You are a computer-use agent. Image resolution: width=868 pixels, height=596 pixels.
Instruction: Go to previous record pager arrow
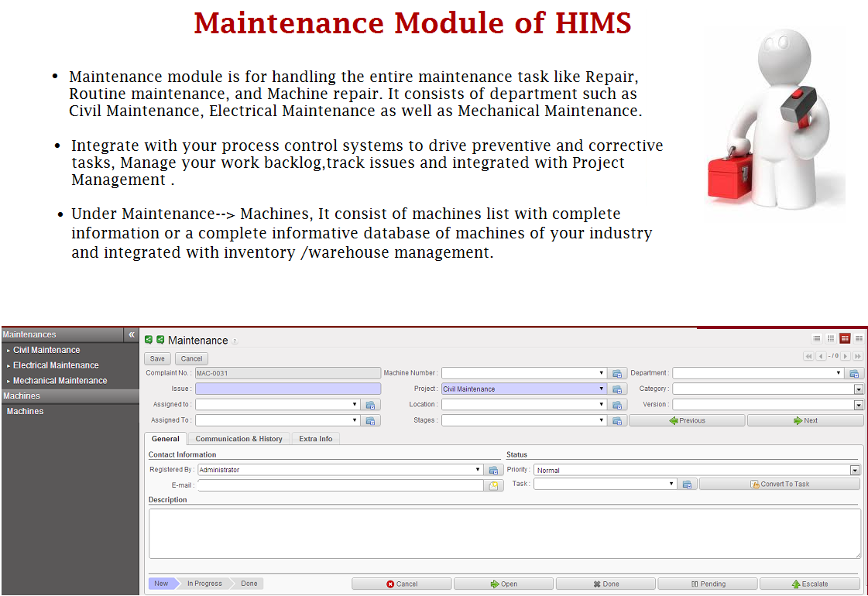821,356
